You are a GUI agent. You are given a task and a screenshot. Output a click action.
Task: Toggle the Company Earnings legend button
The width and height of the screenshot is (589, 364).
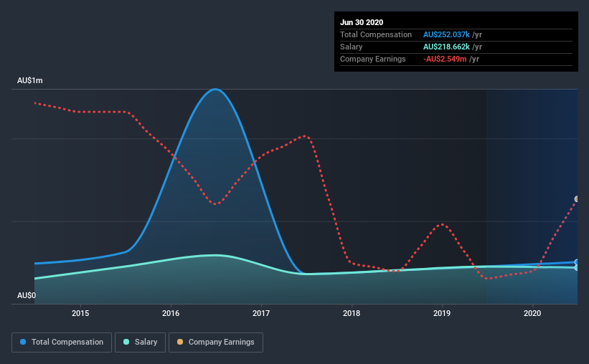pyautogui.click(x=216, y=343)
